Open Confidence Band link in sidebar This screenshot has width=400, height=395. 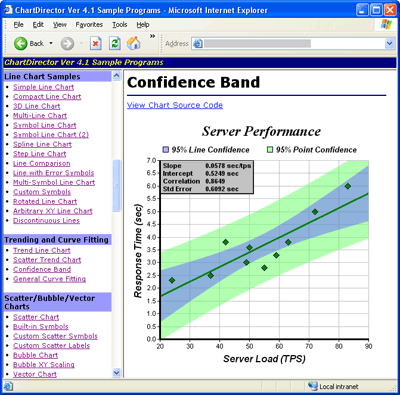(42, 269)
